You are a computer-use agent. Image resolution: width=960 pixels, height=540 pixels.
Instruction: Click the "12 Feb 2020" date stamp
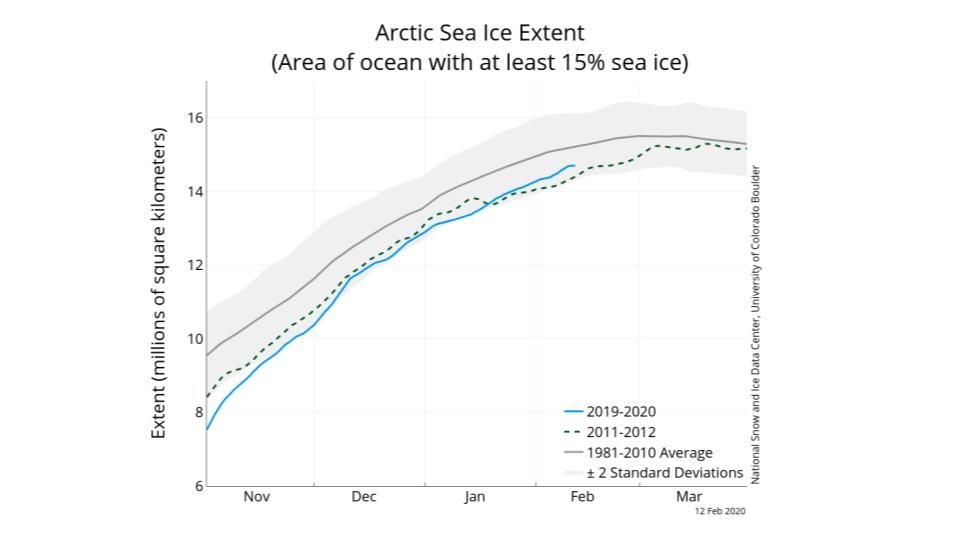tap(720, 511)
